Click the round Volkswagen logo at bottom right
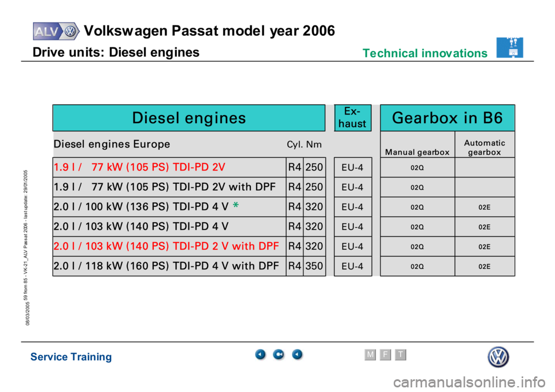 [x=498, y=357]
